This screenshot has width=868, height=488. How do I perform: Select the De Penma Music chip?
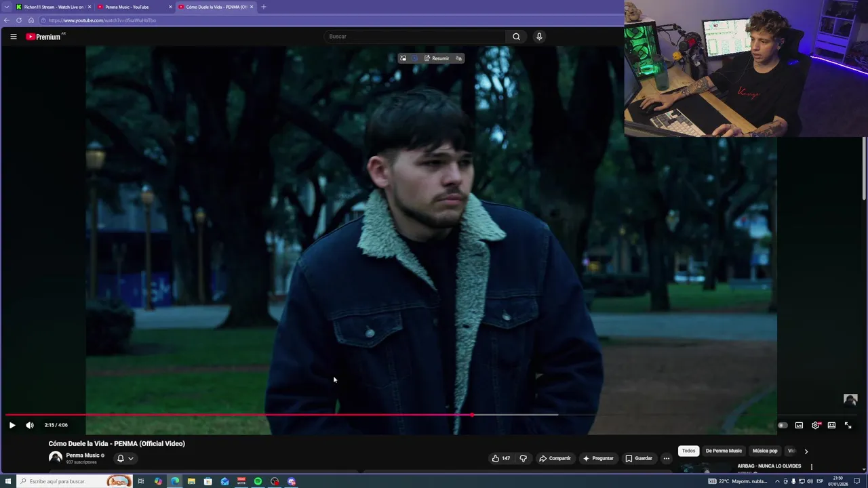click(x=724, y=451)
